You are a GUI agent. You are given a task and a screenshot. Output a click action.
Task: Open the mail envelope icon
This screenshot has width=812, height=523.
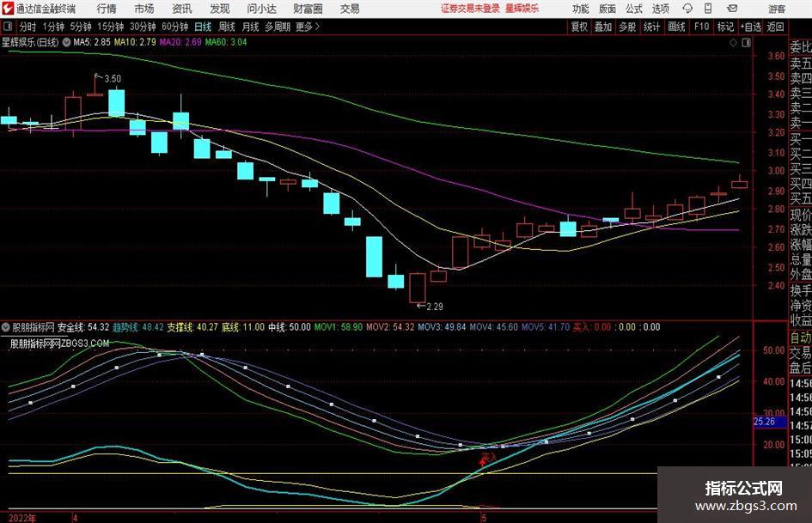point(732,9)
